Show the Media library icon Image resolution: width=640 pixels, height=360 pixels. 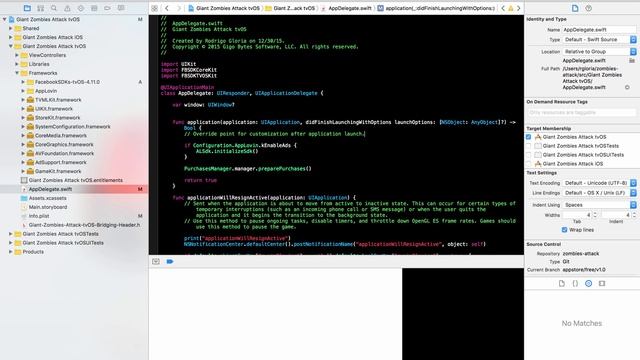tap(602, 283)
